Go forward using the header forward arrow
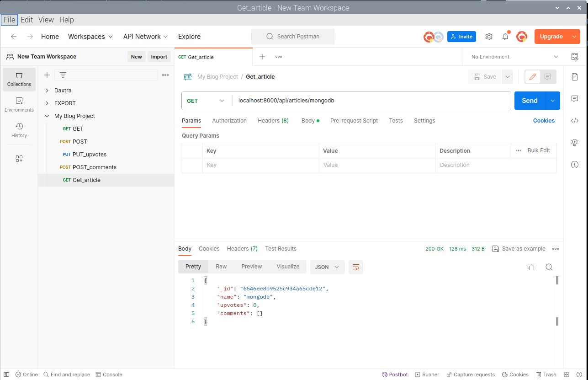 (30, 37)
